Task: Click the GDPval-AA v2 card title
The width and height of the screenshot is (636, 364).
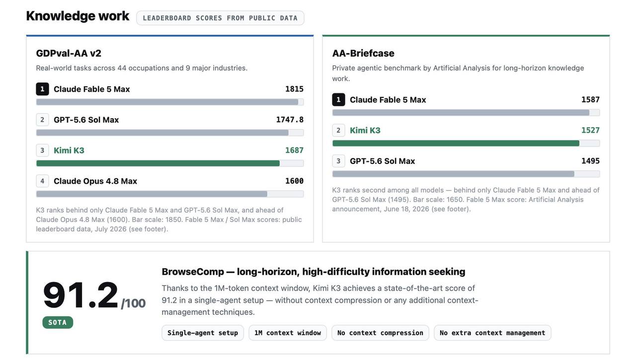Action: coord(69,53)
